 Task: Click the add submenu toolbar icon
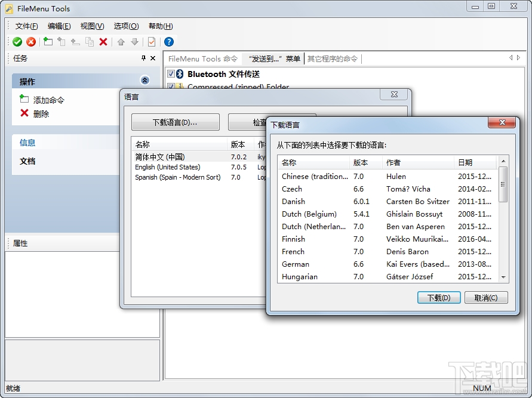point(61,42)
